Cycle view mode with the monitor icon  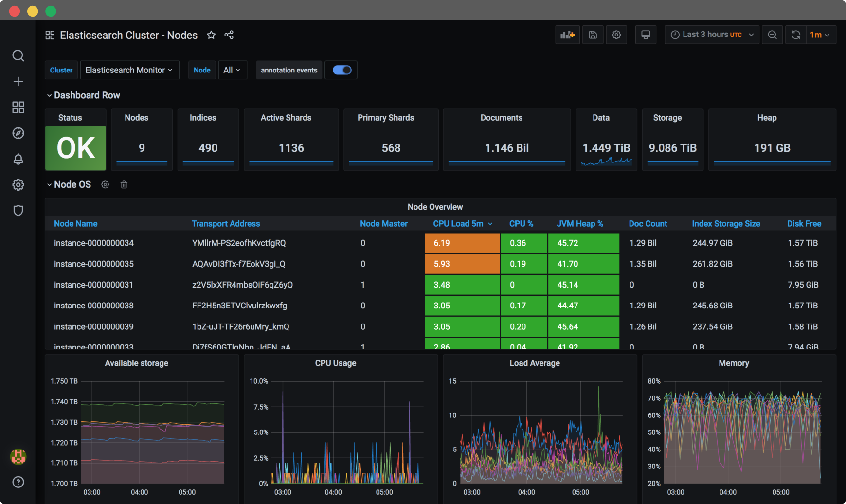tap(646, 35)
